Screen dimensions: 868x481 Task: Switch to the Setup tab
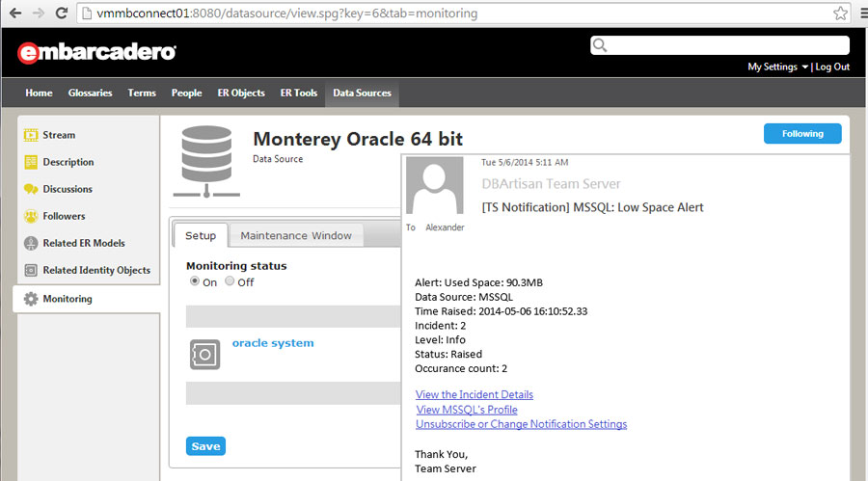201,236
